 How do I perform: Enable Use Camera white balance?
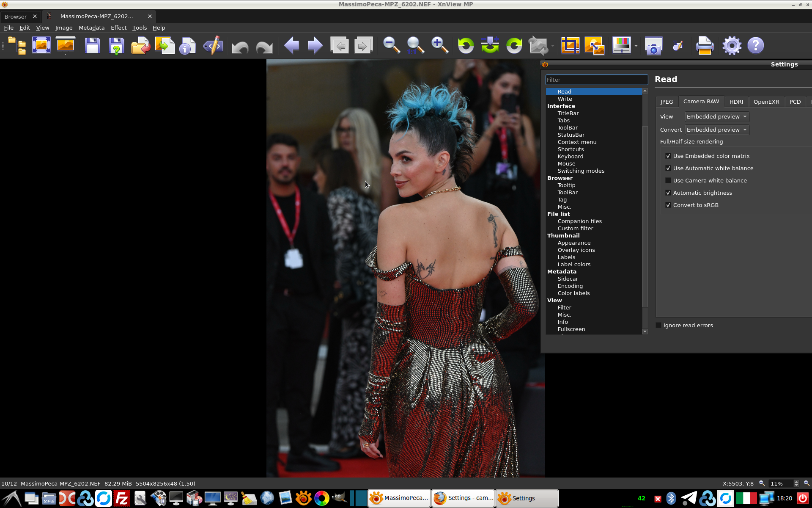pos(668,181)
